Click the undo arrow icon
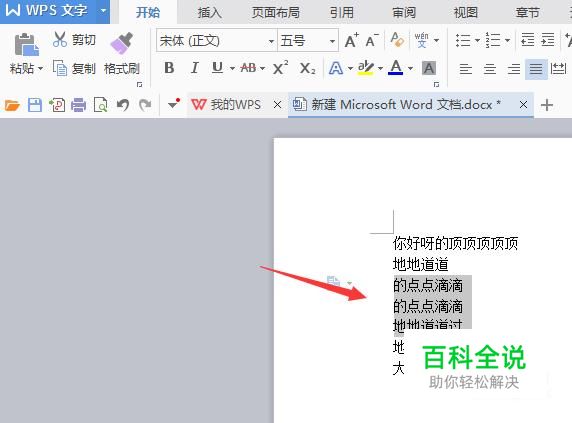 [123, 105]
